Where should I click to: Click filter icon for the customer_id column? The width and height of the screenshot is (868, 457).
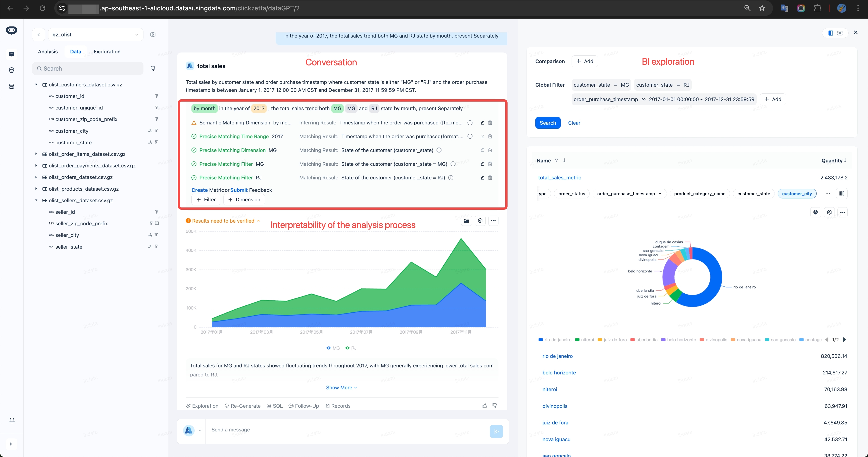pos(157,96)
